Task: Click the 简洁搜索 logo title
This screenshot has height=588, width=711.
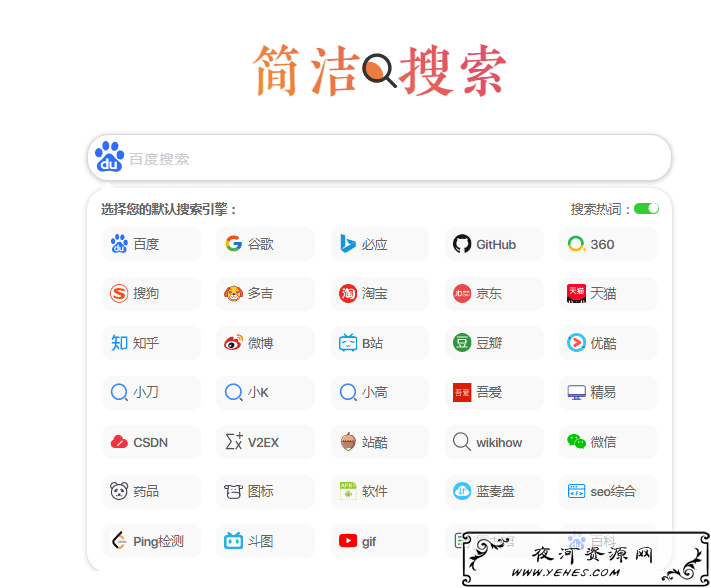Action: (379, 70)
